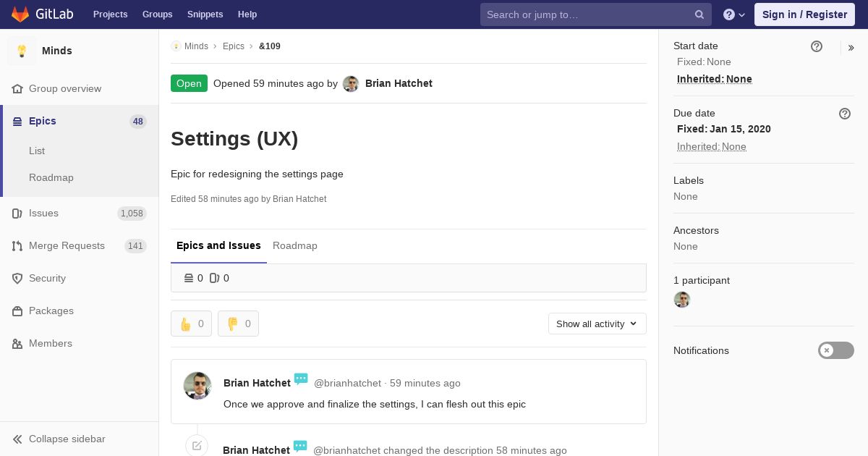This screenshot has height=456, width=868.
Task: Click the search magnifier icon
Action: [x=699, y=14]
